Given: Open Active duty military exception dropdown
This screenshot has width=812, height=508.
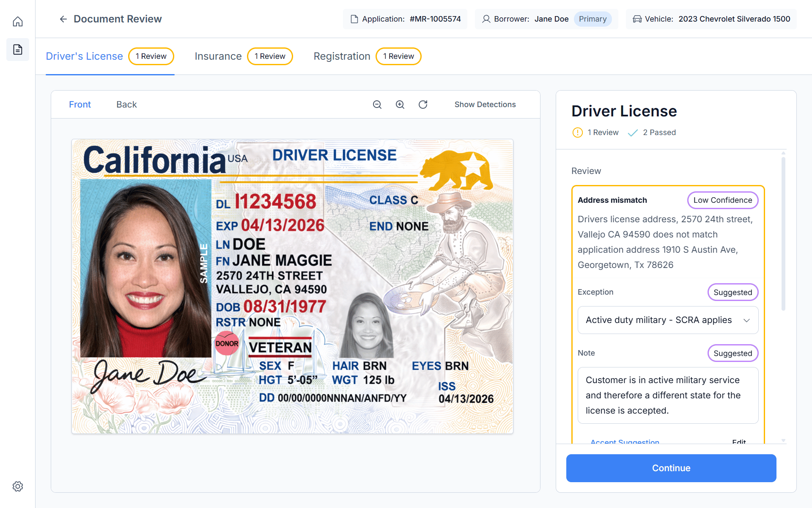Looking at the screenshot, I should point(668,320).
